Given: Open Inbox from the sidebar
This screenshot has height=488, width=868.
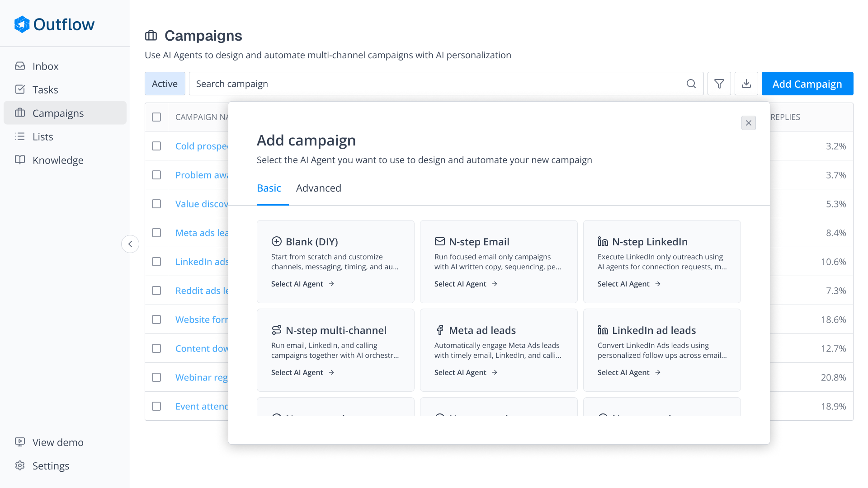Looking at the screenshot, I should click(45, 66).
